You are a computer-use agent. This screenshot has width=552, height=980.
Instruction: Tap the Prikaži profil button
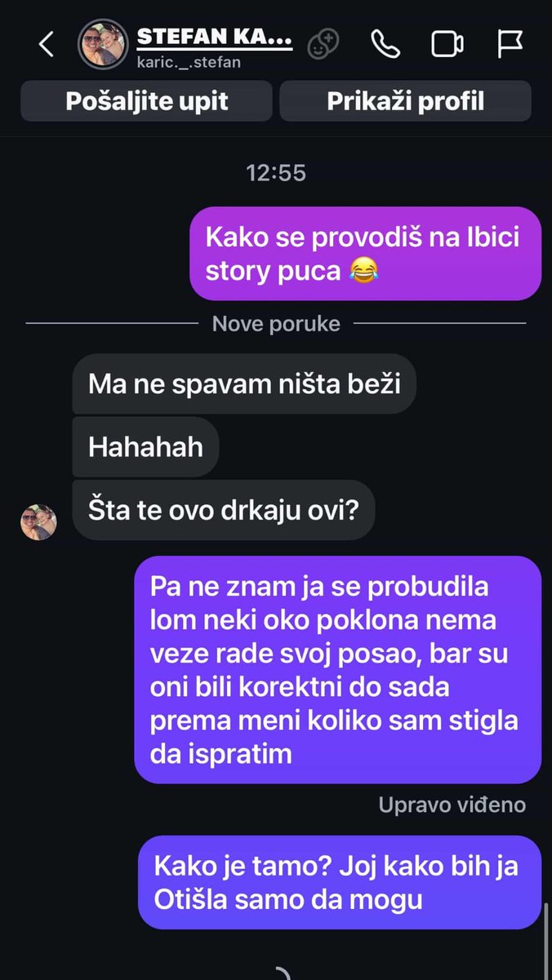point(406,101)
